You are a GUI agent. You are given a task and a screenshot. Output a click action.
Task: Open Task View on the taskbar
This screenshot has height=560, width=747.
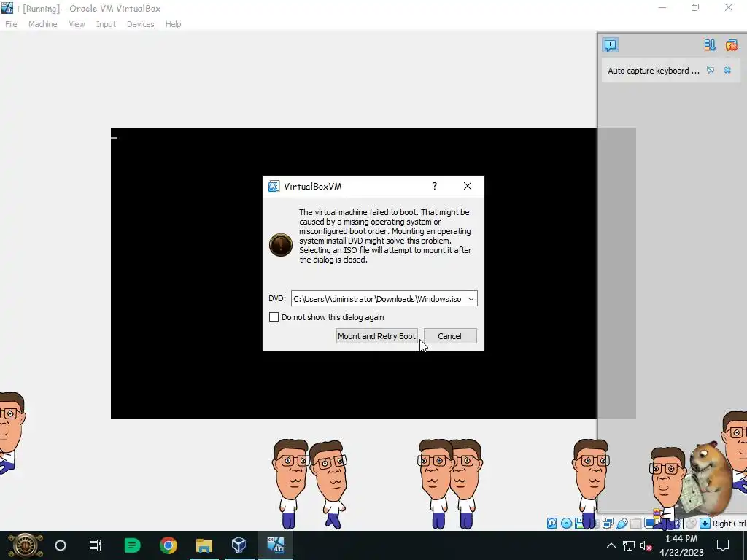pyautogui.click(x=96, y=545)
